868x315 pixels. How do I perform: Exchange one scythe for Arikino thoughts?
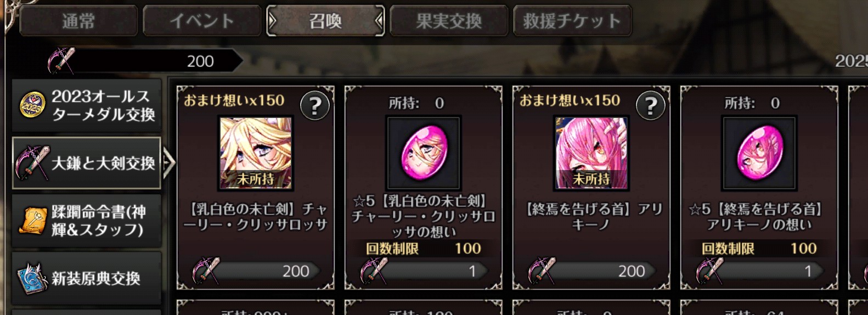coord(759,271)
